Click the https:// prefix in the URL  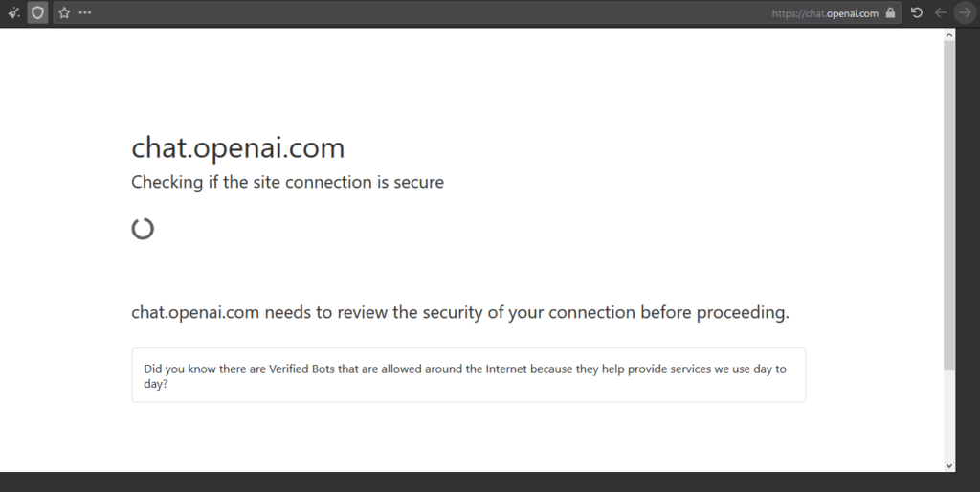point(788,13)
